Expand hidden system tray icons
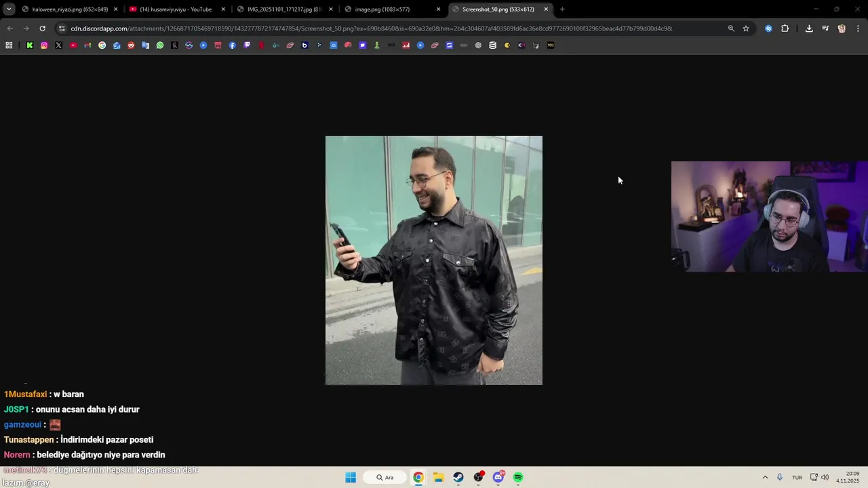868x488 pixels. [765, 477]
